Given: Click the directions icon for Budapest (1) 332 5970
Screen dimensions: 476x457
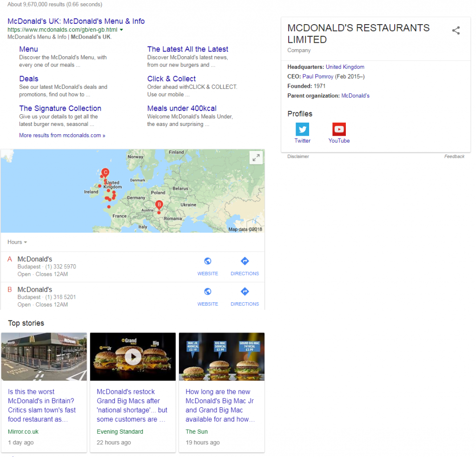Looking at the screenshot, I should (x=245, y=261).
